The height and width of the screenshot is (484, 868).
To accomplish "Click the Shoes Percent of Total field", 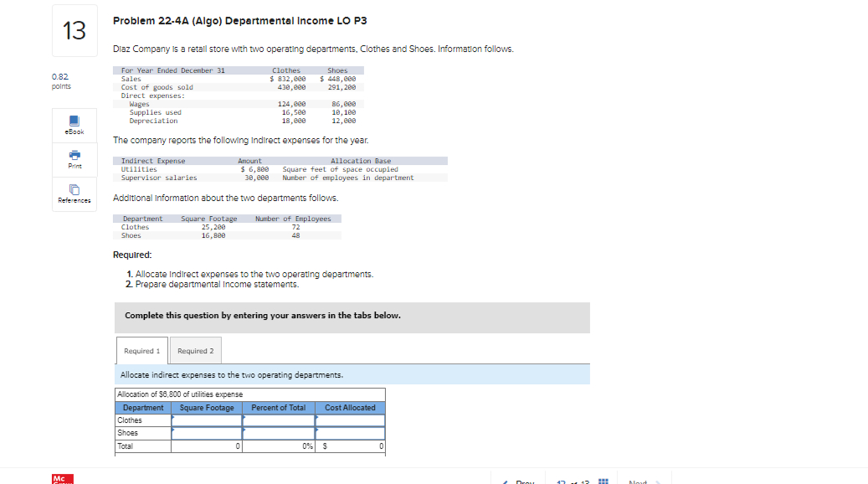I will (278, 432).
